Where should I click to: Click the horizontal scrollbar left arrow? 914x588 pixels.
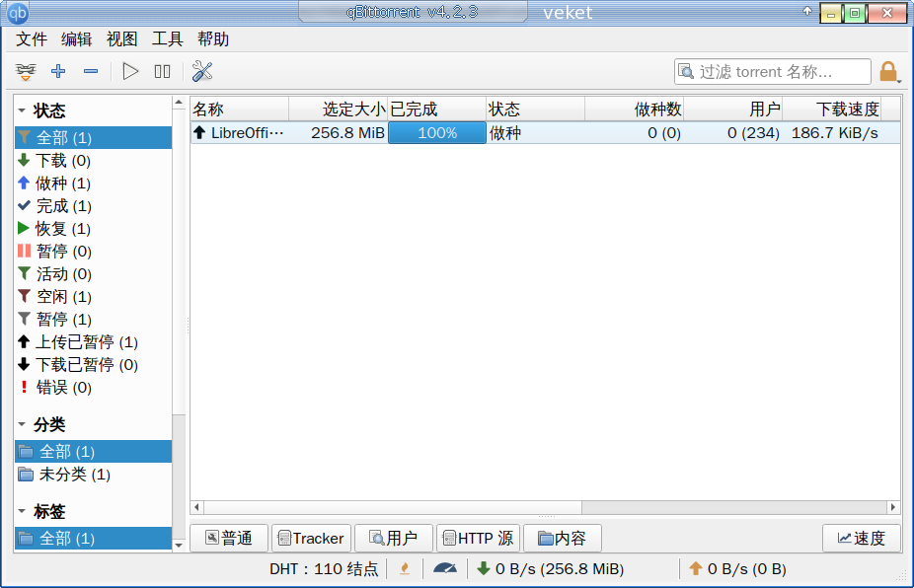point(197,507)
